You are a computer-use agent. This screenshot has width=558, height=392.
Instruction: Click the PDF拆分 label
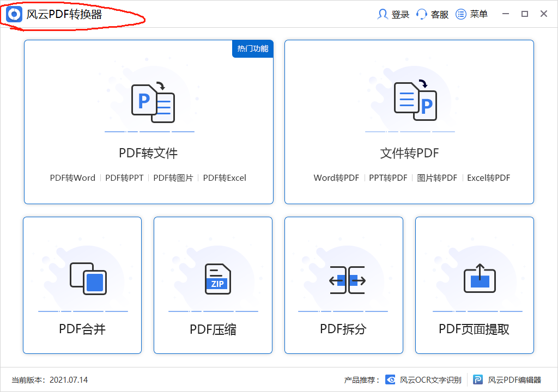point(343,329)
